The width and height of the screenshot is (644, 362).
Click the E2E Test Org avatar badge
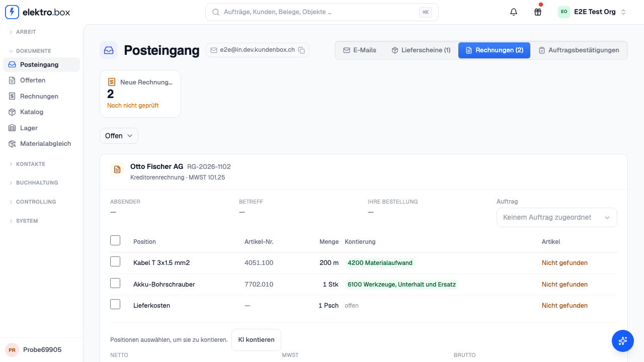[x=564, y=12]
